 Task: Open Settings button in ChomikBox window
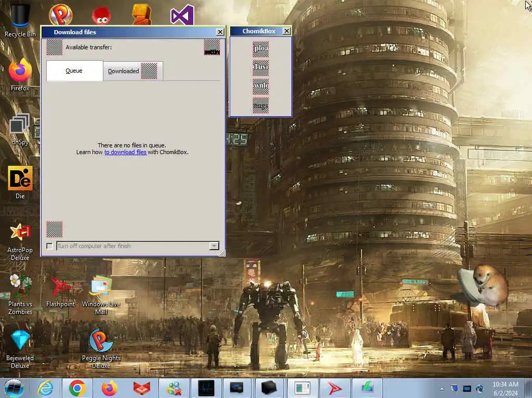coord(261,105)
